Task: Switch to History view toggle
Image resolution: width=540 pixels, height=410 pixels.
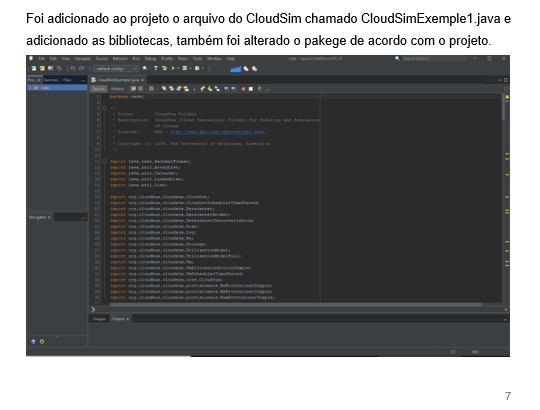Action: pos(117,89)
